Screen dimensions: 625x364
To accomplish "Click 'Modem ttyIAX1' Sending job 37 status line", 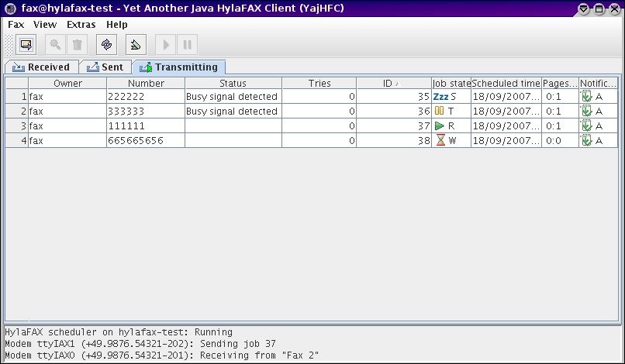I will pyautogui.click(x=140, y=344).
